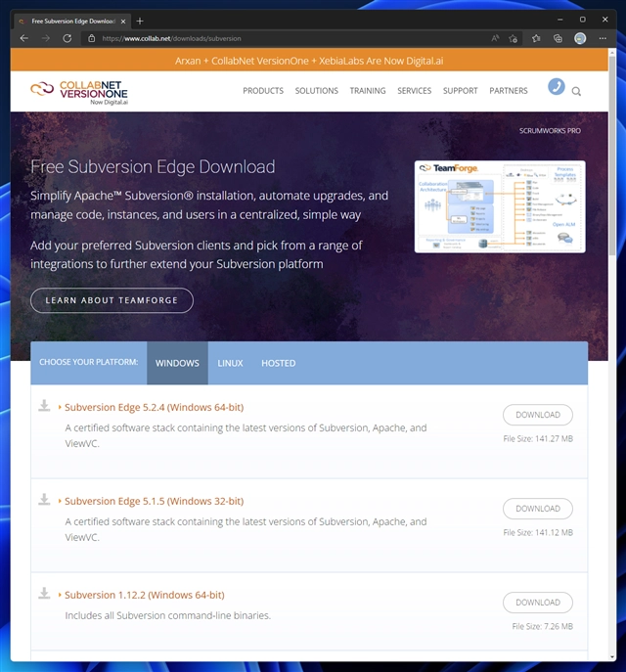Expand the Subversion Edge 5.1.5 entry triangle

click(60, 501)
